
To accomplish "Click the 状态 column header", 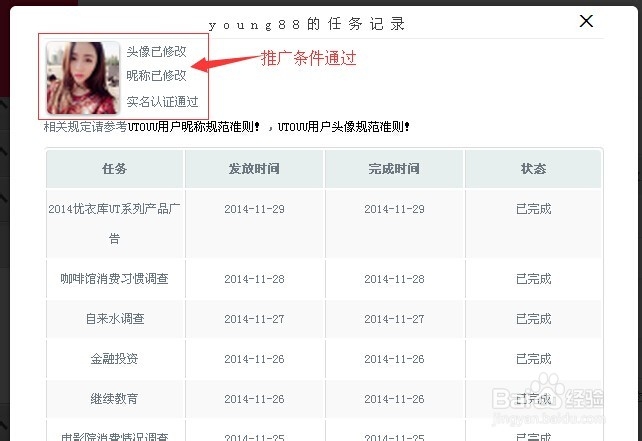I will tap(533, 169).
